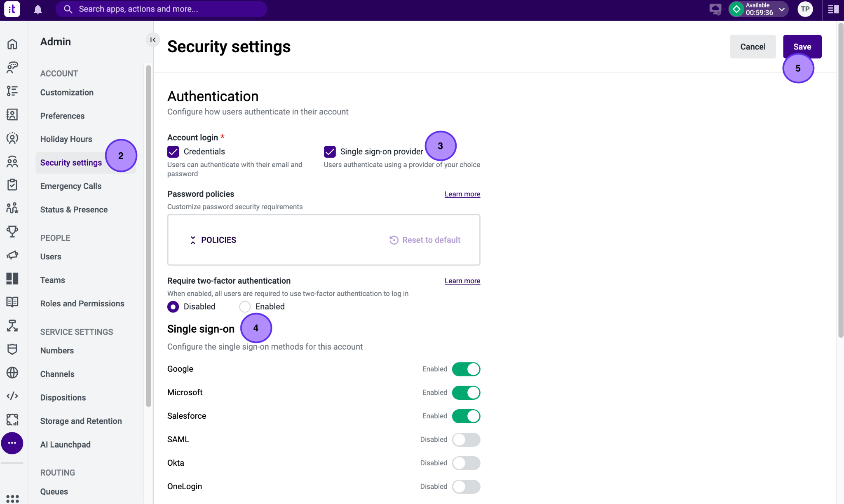Viewport: 844px width, 504px height.
Task: Go to Holiday Hours
Action: point(66,139)
